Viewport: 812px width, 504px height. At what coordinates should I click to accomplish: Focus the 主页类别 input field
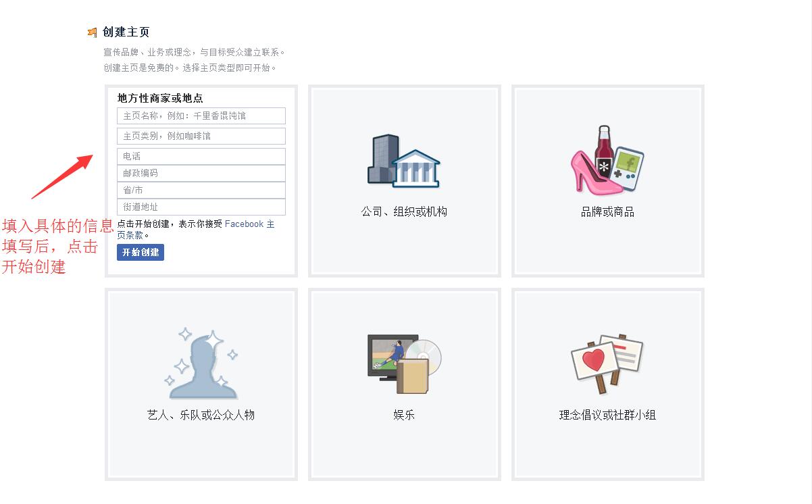click(x=201, y=136)
